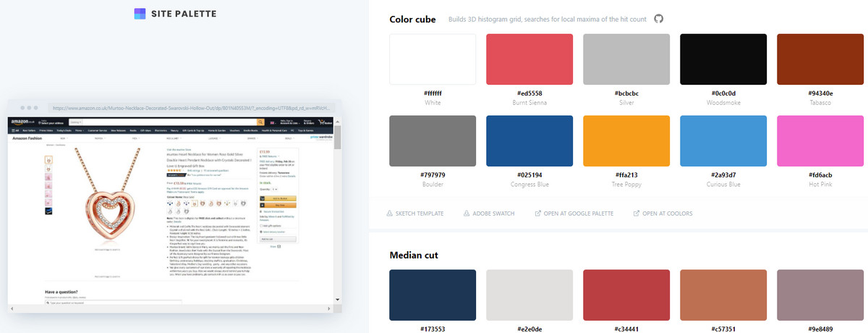The image size is (868, 333).
Task: Open the GitHub icon next to Color cube
Action: 658,19
